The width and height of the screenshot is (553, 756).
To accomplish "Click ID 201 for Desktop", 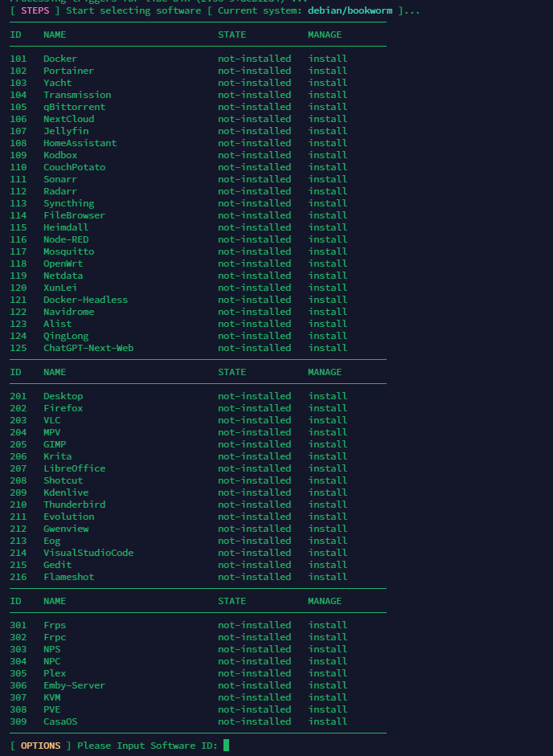I will tap(18, 396).
